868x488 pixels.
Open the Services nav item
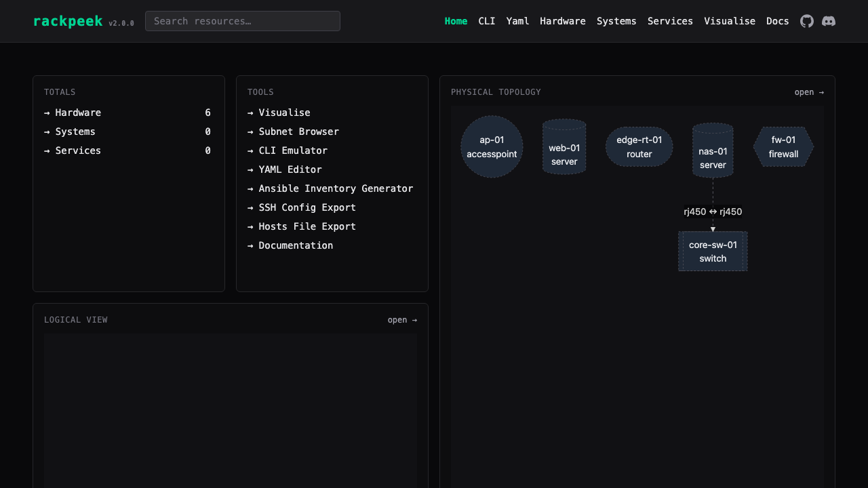(670, 21)
